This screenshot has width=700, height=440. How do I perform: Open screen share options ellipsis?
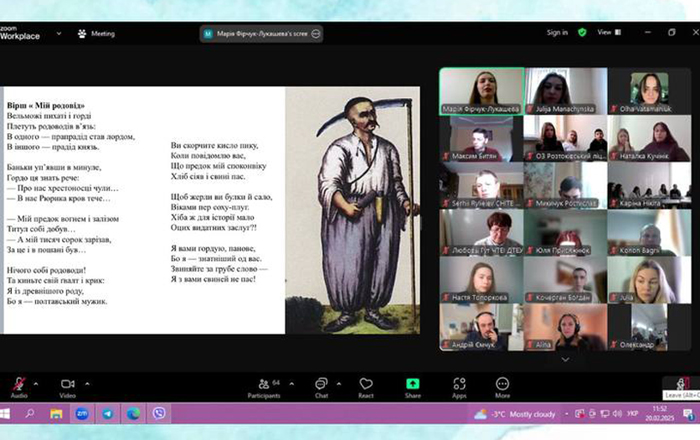316,33
